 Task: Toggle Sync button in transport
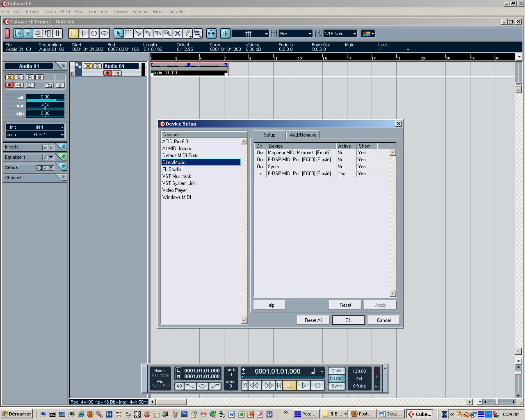point(336,386)
